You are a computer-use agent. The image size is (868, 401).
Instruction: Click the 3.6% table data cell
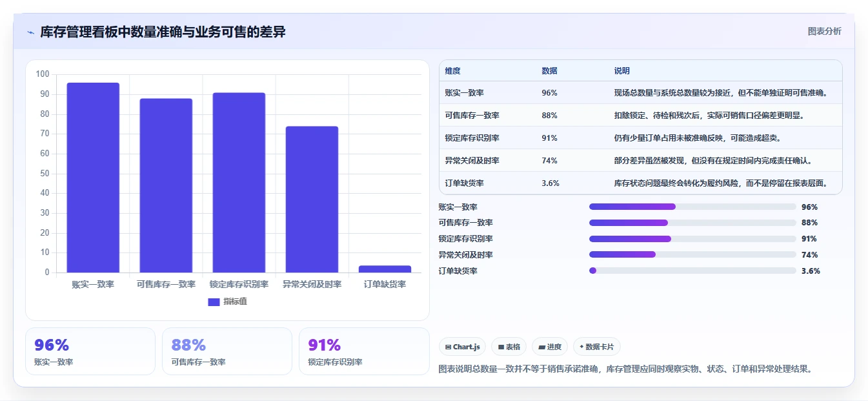coord(551,183)
